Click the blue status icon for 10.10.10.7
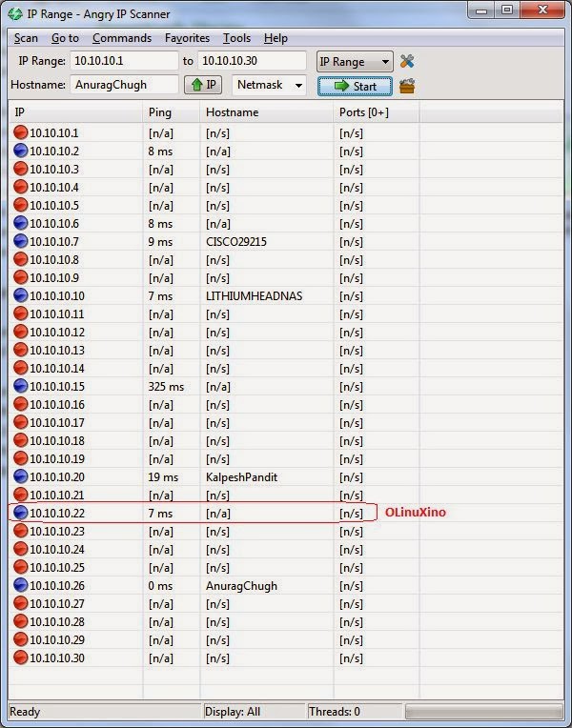The image size is (572, 728). point(20,241)
